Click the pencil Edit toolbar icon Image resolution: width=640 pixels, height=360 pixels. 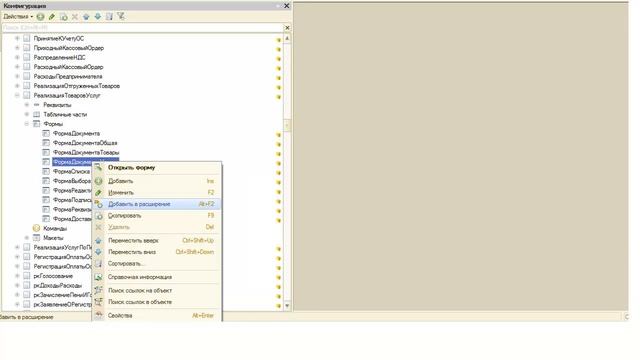click(52, 17)
